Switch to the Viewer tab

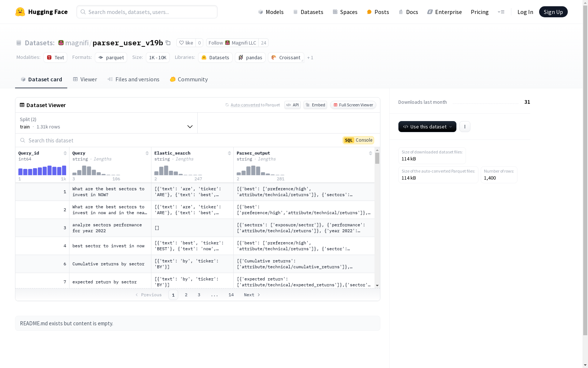coord(85,79)
